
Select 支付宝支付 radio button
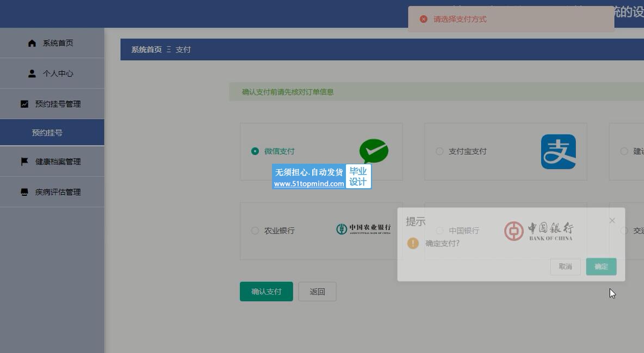439,151
